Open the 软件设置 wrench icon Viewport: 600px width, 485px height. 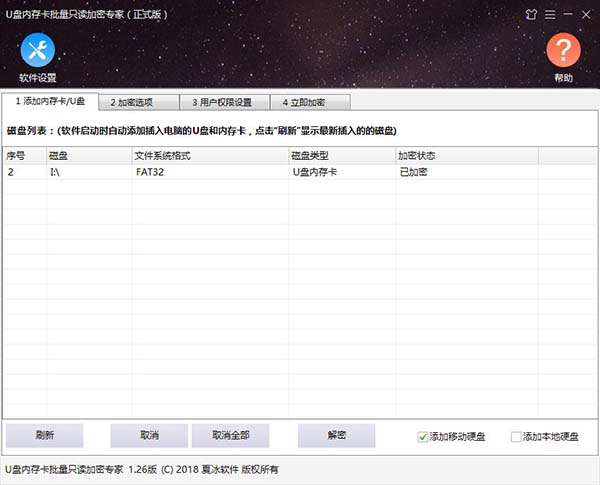click(38, 50)
